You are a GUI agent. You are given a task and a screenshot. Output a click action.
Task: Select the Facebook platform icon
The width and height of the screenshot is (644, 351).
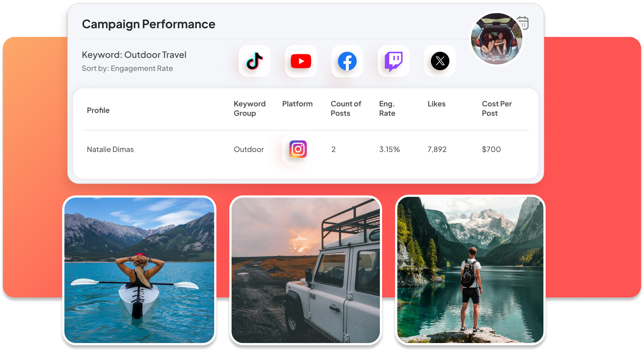[347, 61]
